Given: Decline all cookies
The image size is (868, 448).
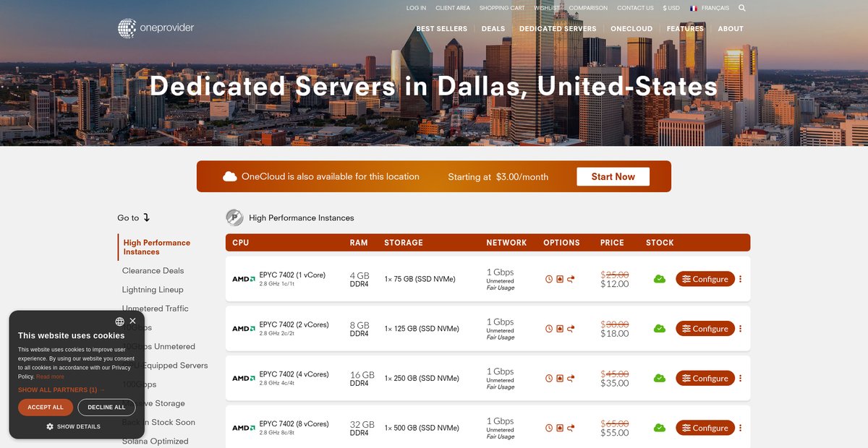Looking at the screenshot, I should point(106,407).
